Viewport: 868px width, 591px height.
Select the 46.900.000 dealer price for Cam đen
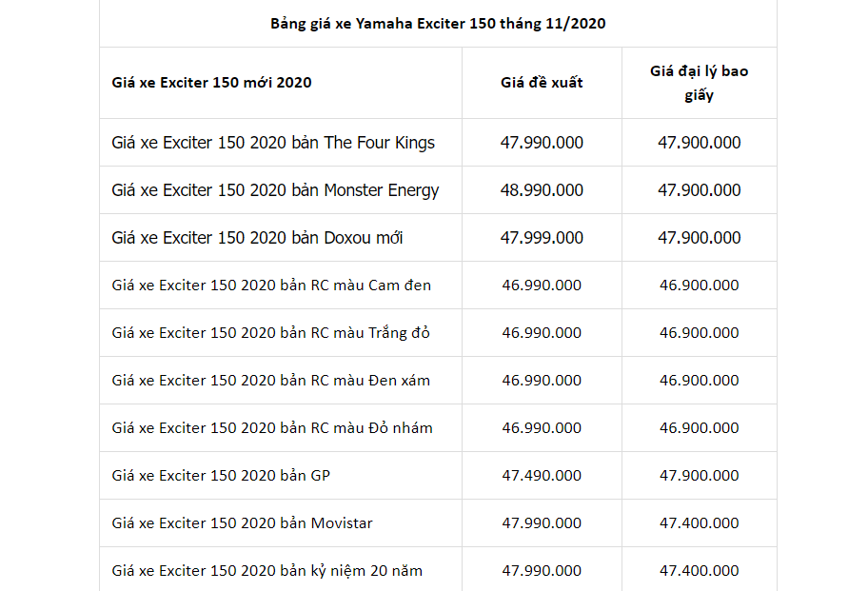pyautogui.click(x=700, y=286)
